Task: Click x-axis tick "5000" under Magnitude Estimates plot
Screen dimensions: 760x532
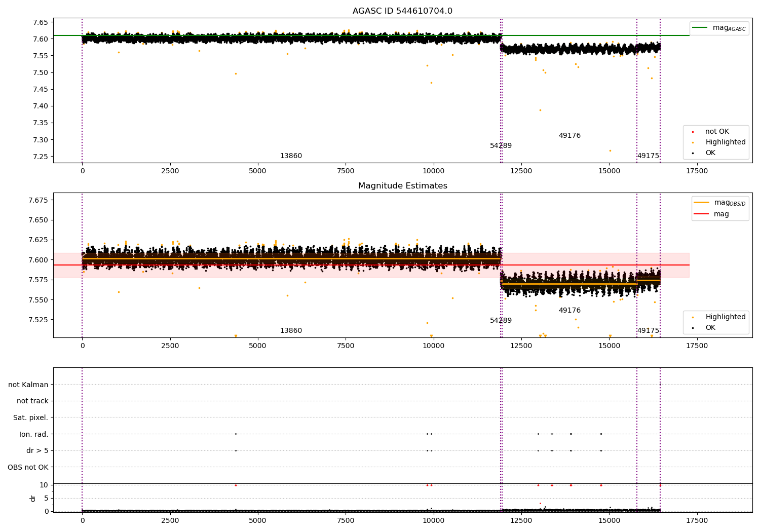Action: click(x=258, y=346)
